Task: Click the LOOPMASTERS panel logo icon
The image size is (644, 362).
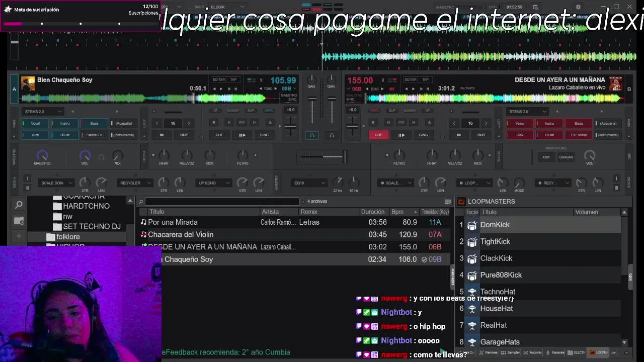Action: pyautogui.click(x=461, y=202)
